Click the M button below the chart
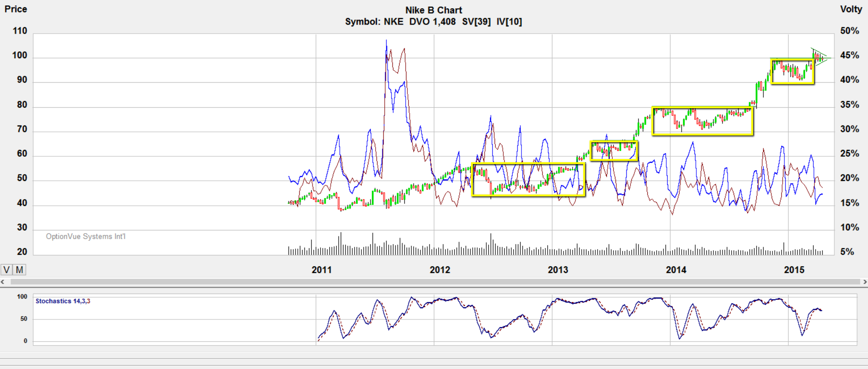868x369 pixels. (20, 269)
